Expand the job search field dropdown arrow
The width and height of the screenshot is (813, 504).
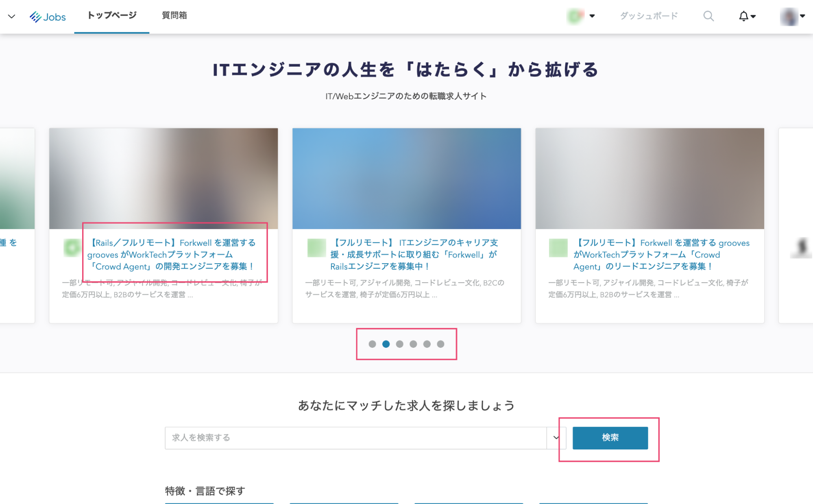(556, 438)
